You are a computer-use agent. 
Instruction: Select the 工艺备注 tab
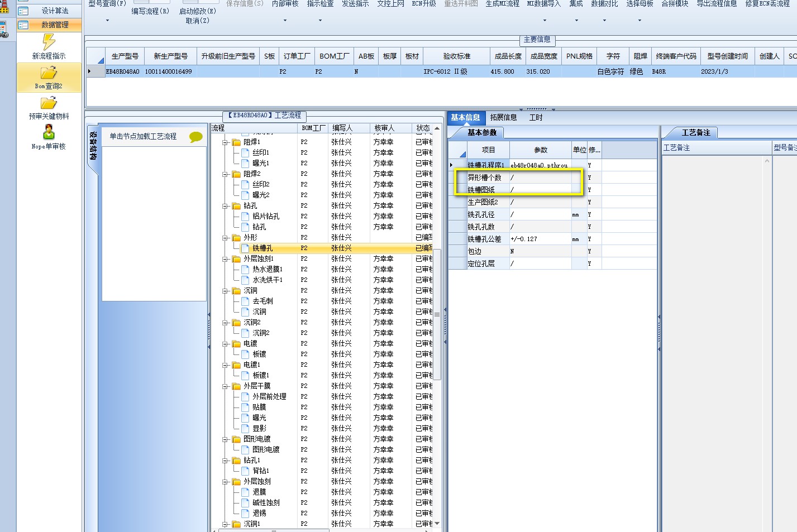pyautogui.click(x=695, y=132)
